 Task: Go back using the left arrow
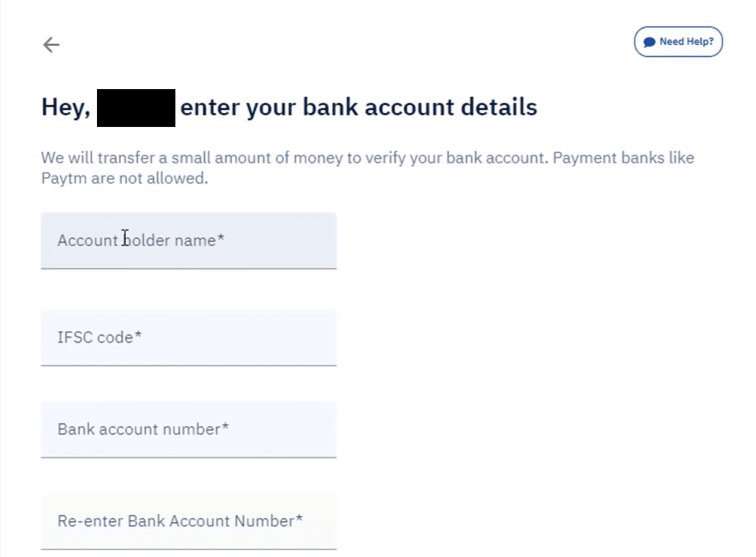coord(51,45)
